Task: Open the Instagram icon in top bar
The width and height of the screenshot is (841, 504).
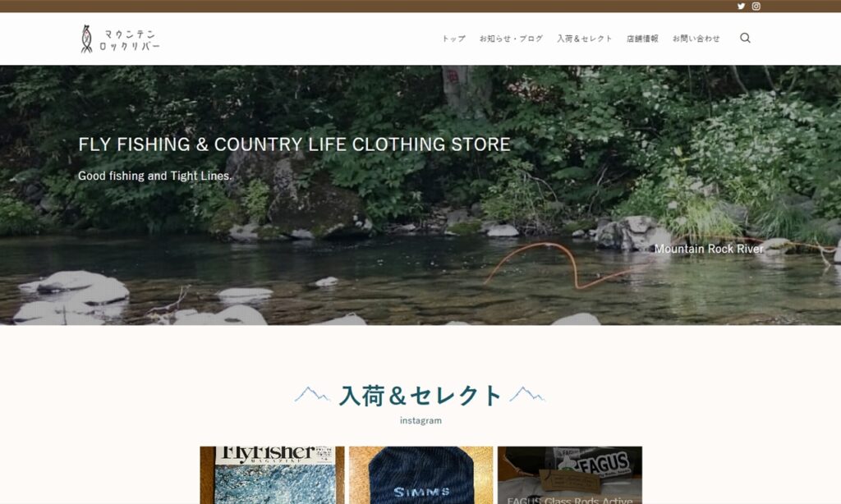Action: click(x=756, y=7)
